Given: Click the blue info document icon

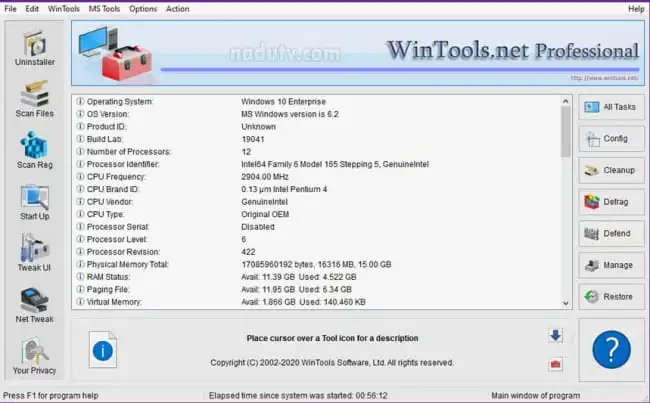Looking at the screenshot, I should [103, 350].
